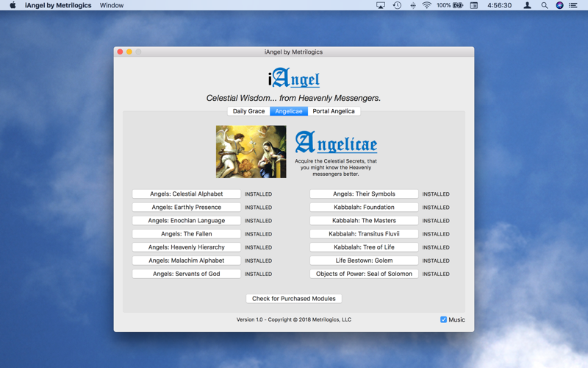Open the Angels: Heavenly Hierarchy module
Image resolution: width=588 pixels, height=368 pixels.
pos(187,247)
